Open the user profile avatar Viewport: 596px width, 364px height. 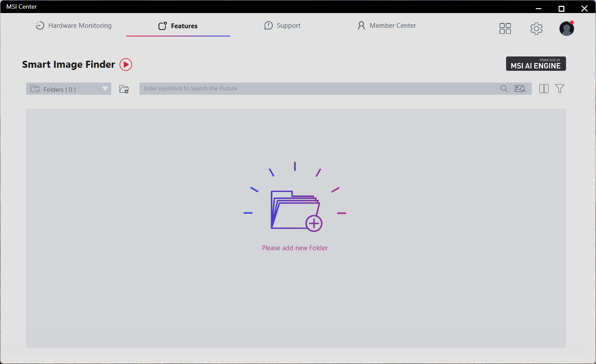[x=566, y=29]
